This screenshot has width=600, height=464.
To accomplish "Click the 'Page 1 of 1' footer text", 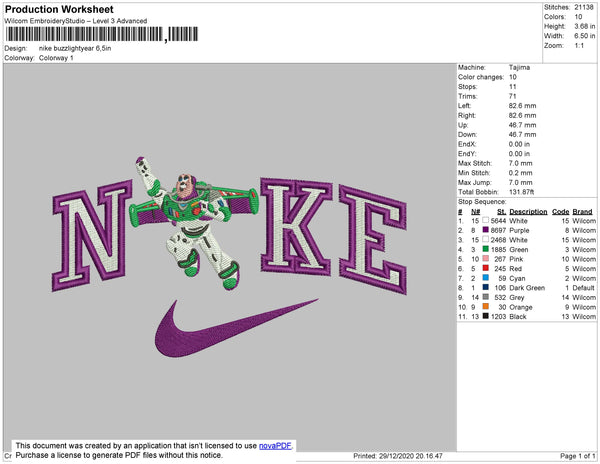I will (577, 456).
